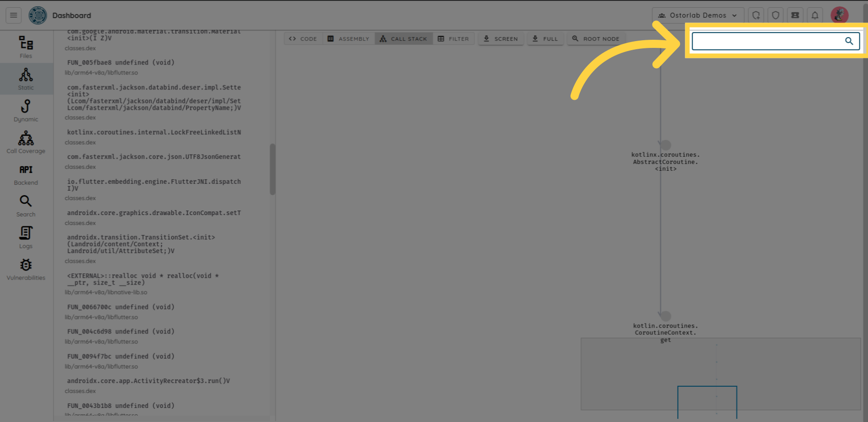Open the FILTER view
The height and width of the screenshot is (422, 868).
click(x=453, y=39)
